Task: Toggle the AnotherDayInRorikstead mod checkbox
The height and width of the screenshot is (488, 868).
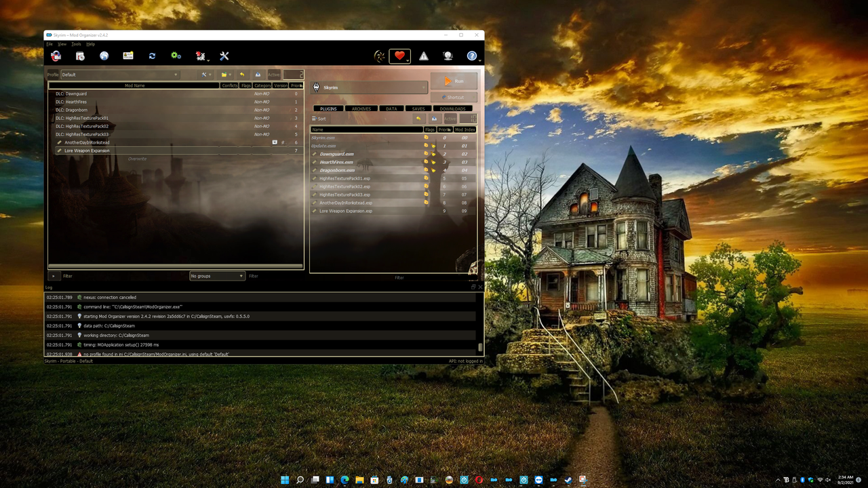Action: pyautogui.click(x=60, y=142)
